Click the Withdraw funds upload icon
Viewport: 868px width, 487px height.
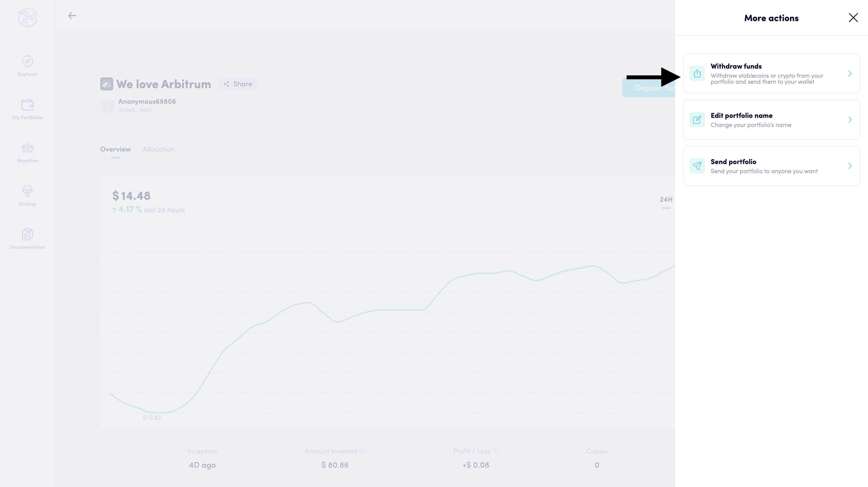point(697,73)
